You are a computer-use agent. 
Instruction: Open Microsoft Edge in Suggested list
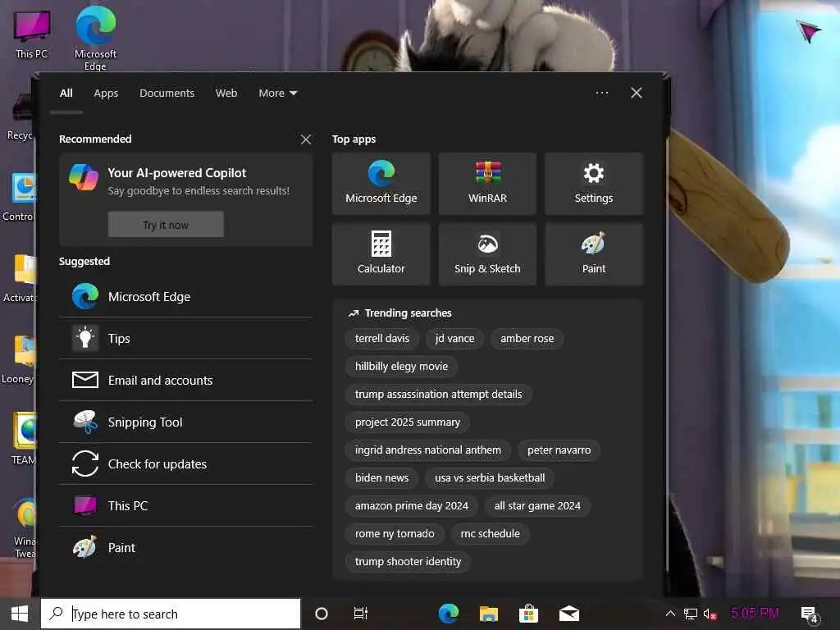186,297
